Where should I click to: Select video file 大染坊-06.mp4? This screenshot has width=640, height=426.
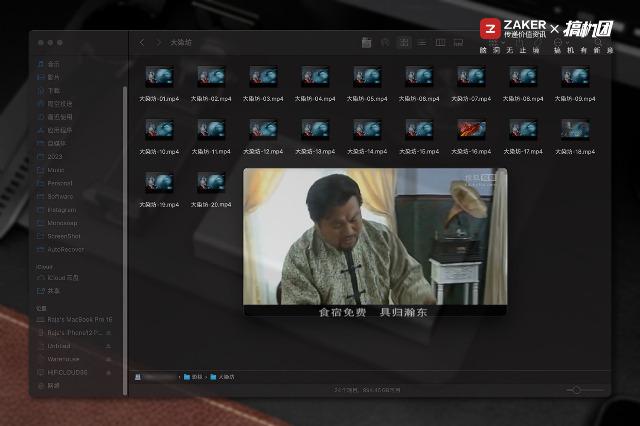tap(419, 84)
